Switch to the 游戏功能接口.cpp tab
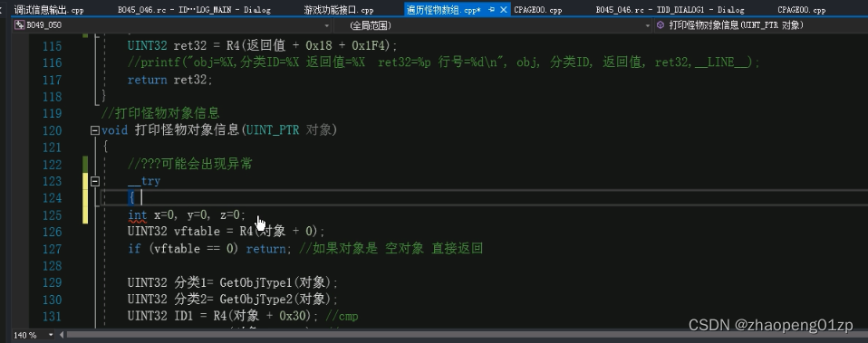The height and width of the screenshot is (343, 868). (338, 10)
